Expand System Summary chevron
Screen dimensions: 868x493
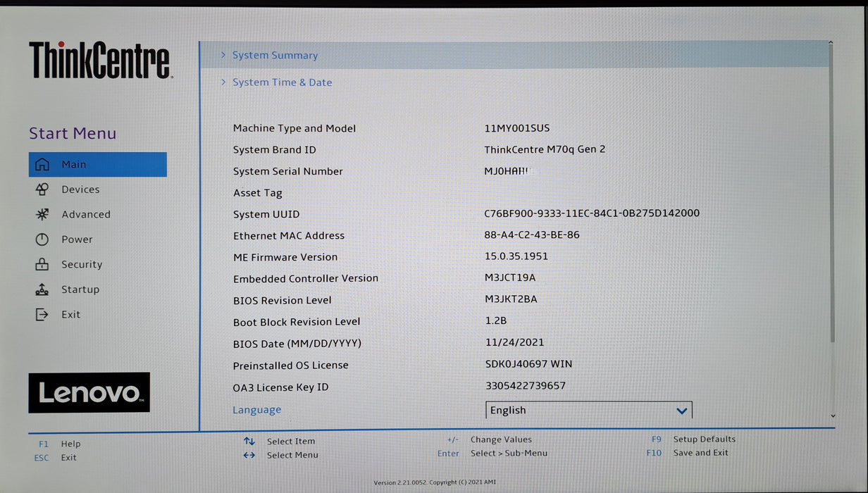pyautogui.click(x=223, y=55)
